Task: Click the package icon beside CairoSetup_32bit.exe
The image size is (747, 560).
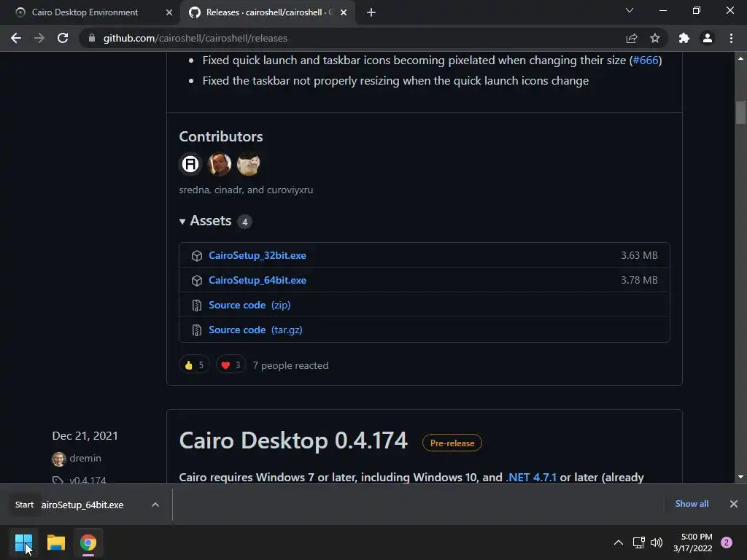Action: [x=197, y=256]
